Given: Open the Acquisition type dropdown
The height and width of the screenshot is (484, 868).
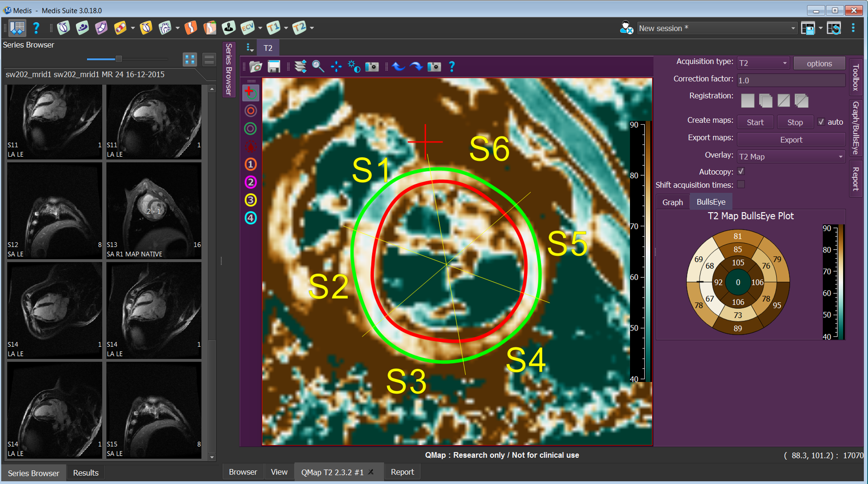Looking at the screenshot, I should point(763,63).
